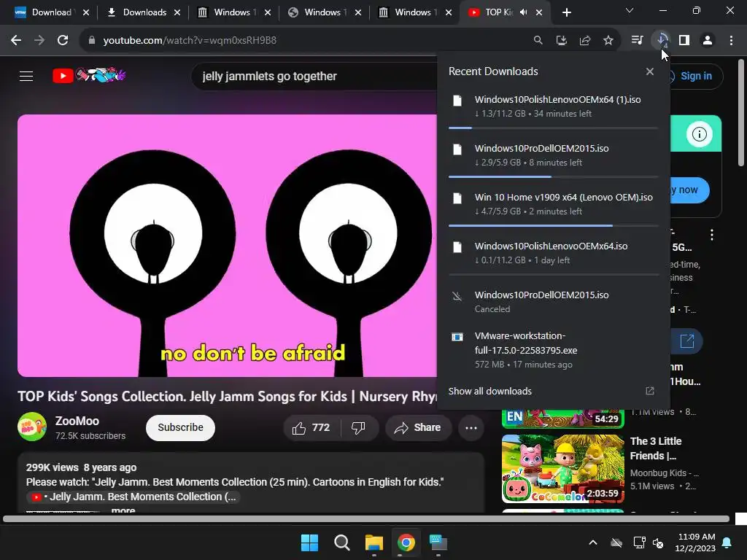Click progress bar of 4.7/5.9 GB download
Screen dimensions: 747x560
pos(554,226)
